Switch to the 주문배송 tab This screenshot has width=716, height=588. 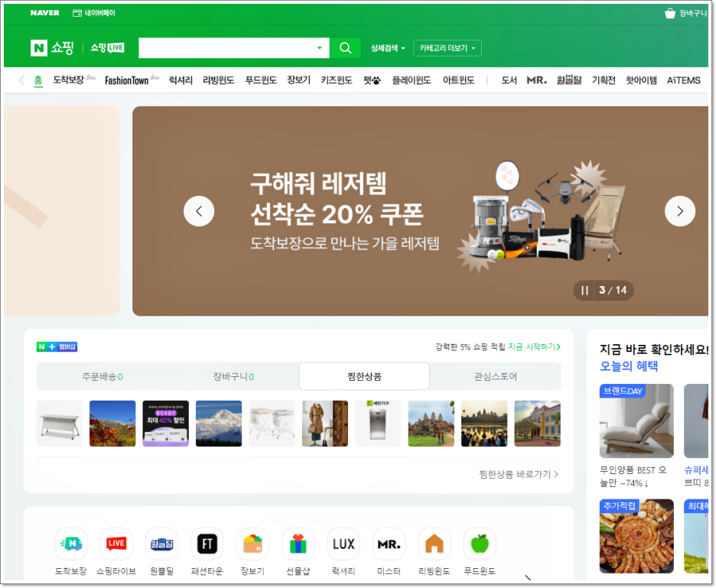tap(103, 377)
